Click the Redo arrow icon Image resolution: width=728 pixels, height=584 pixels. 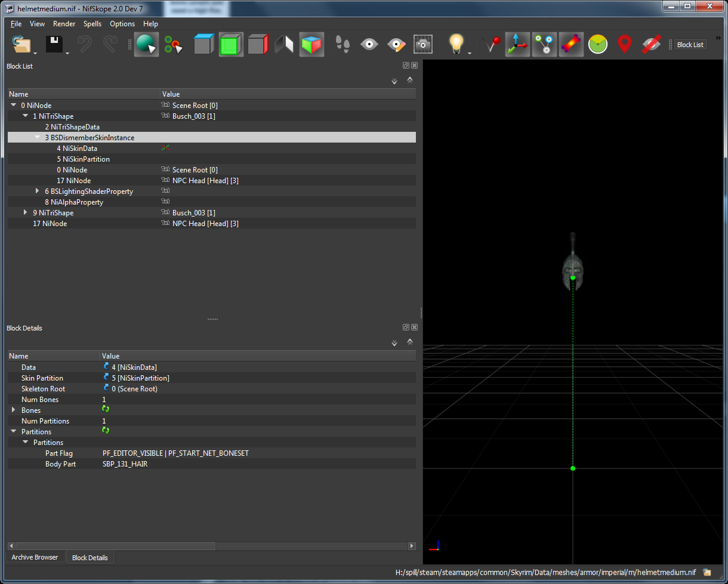110,44
